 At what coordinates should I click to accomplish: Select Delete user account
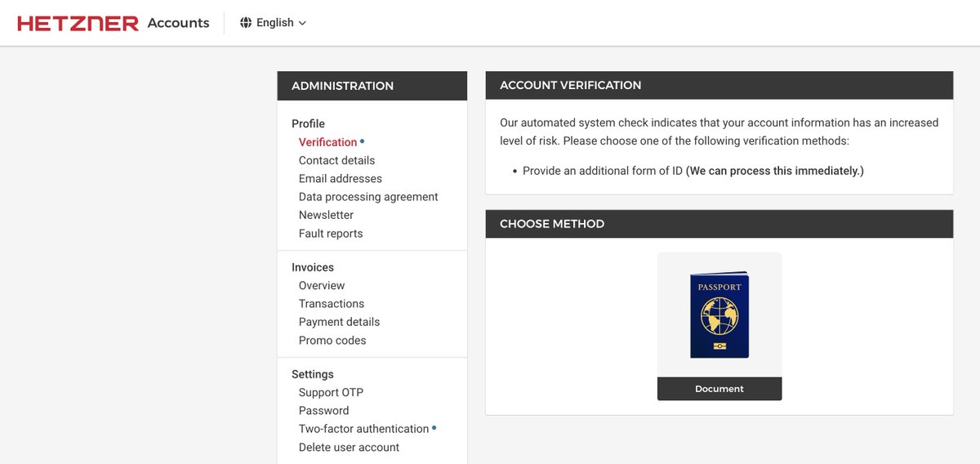[349, 448]
